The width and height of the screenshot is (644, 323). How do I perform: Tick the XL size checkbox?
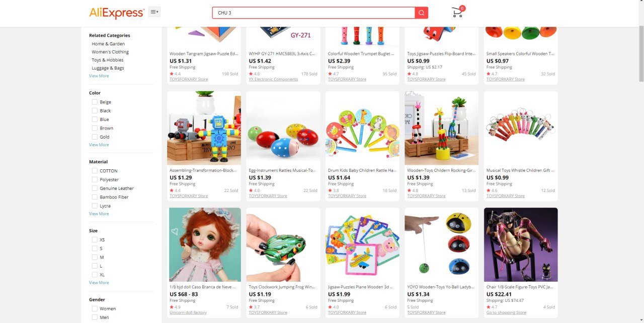95,275
